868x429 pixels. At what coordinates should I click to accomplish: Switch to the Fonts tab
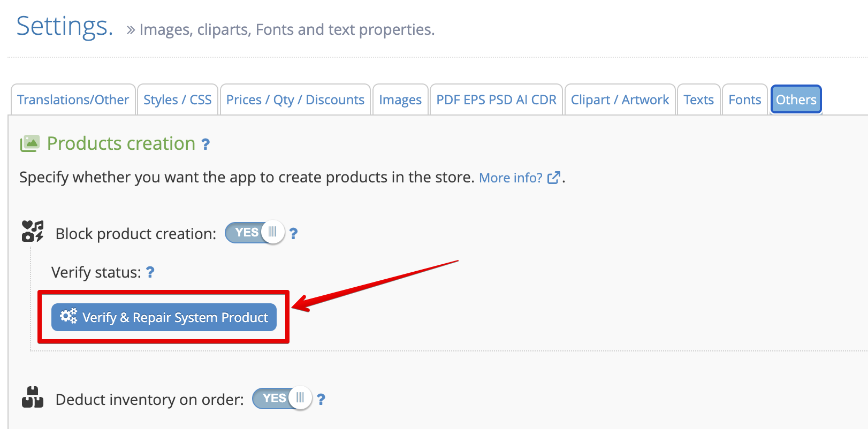coord(745,99)
